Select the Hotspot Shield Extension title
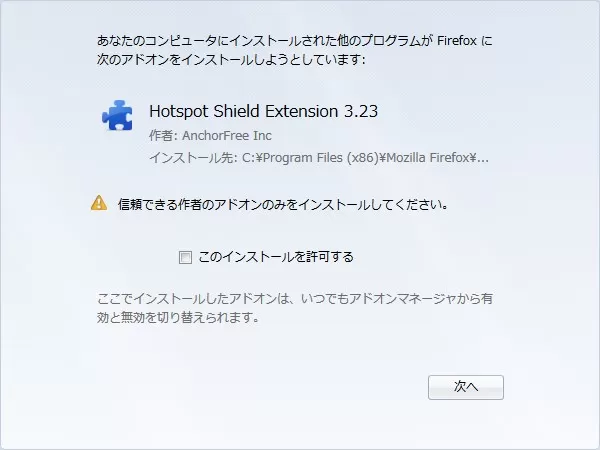Image resolution: width=600 pixels, height=450 pixels. pos(264,111)
